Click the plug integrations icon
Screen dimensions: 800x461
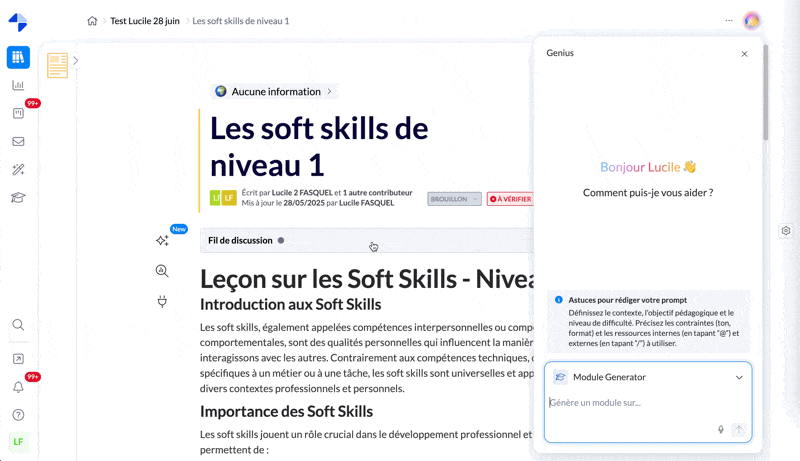pos(162,301)
